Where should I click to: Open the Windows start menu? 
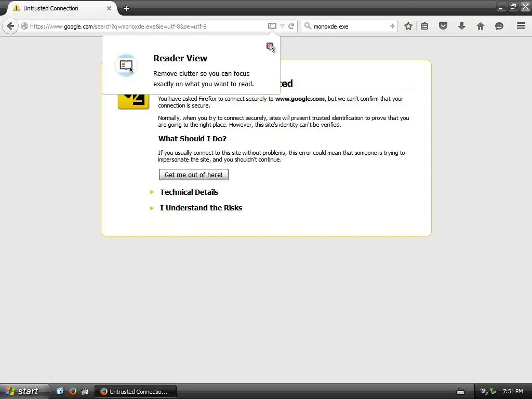(24, 391)
